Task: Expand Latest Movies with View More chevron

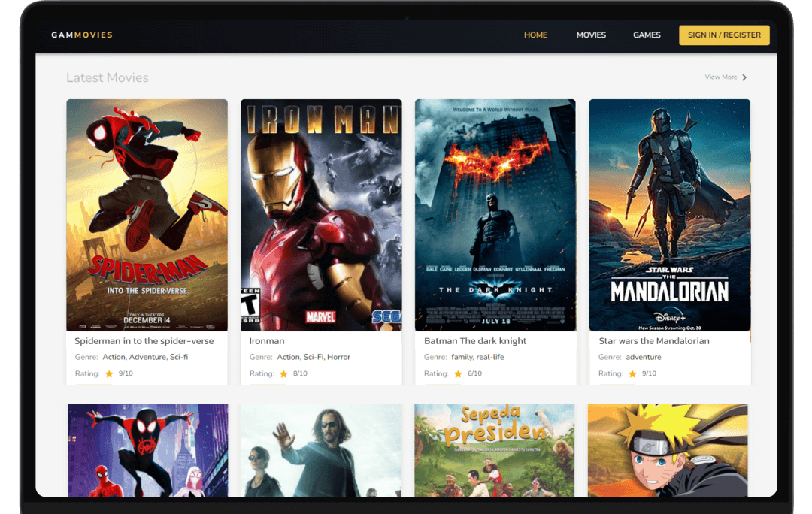Action: click(x=744, y=77)
